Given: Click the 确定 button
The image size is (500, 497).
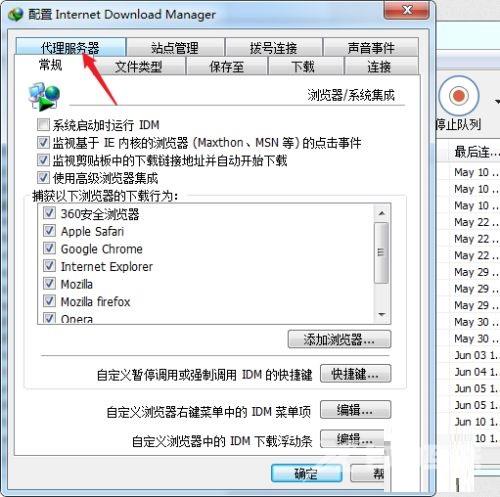Looking at the screenshot, I should click(x=306, y=473).
